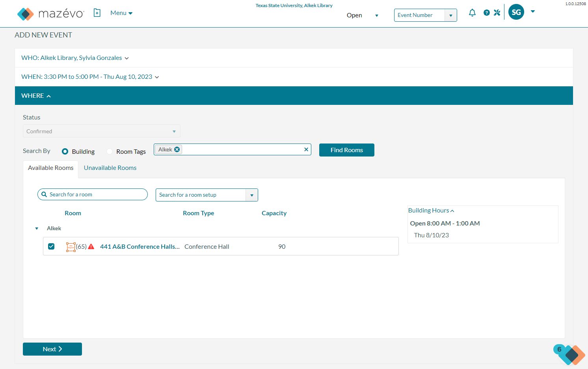588x369 pixels.
Task: Click the Mazévo logo
Action: tap(50, 14)
